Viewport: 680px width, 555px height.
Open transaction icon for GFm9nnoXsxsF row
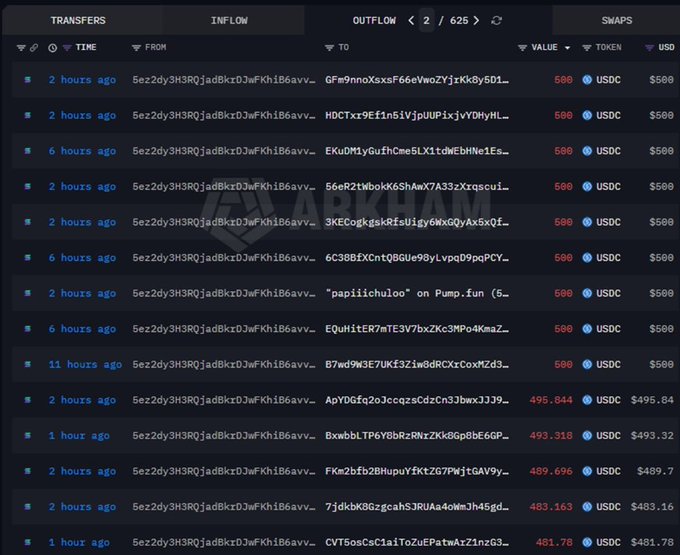[x=27, y=80]
